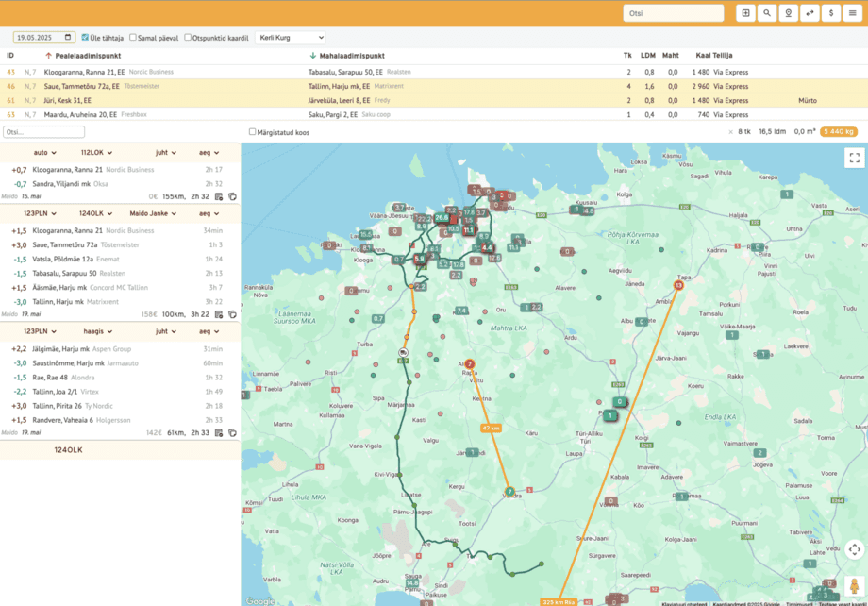The height and width of the screenshot is (606, 868).
Task: Click the 5 440 kg weight badge
Action: (839, 132)
